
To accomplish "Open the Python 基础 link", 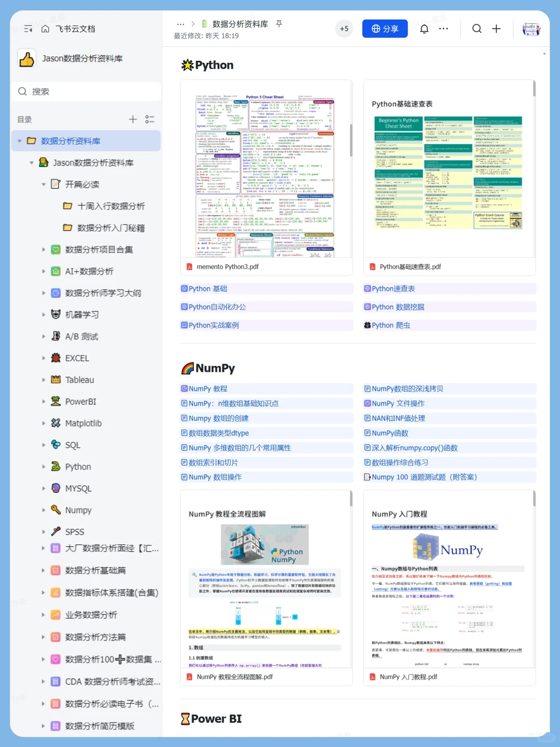I will tap(207, 288).
